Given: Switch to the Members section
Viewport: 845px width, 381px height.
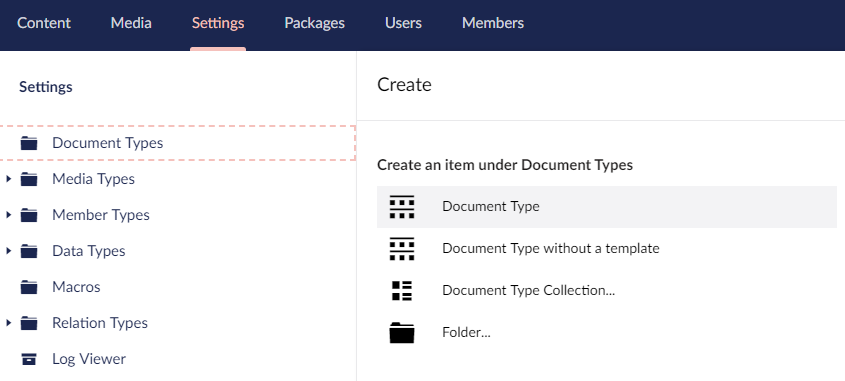Looking at the screenshot, I should [x=493, y=23].
